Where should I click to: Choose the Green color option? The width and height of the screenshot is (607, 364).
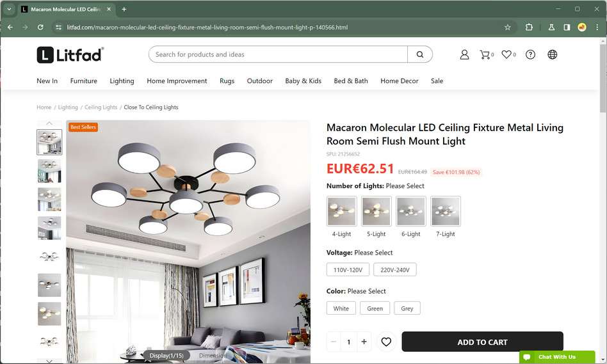pyautogui.click(x=375, y=308)
